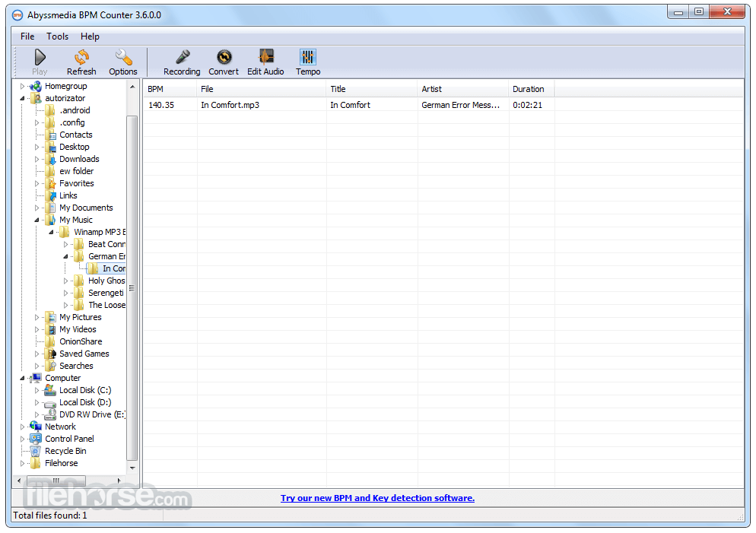The width and height of the screenshot is (756, 533).
Task: Open the Help menu
Action: coord(90,36)
